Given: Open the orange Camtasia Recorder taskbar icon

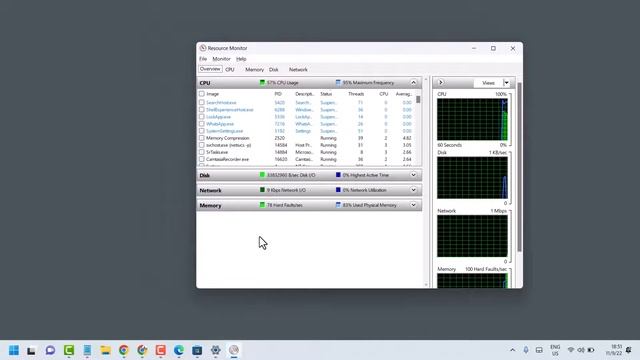Looking at the screenshot, I should pos(160,350).
